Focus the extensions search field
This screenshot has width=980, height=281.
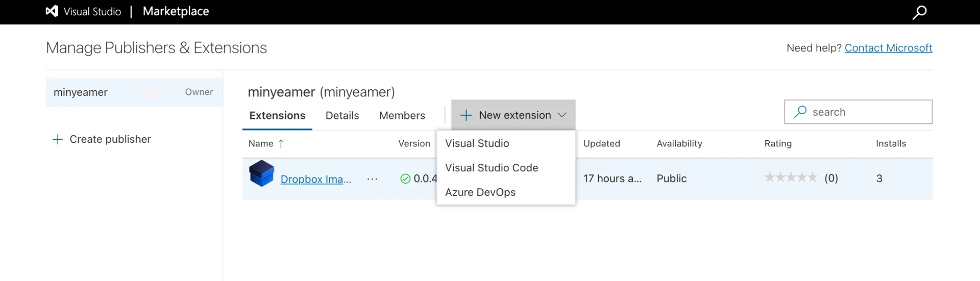coord(858,112)
